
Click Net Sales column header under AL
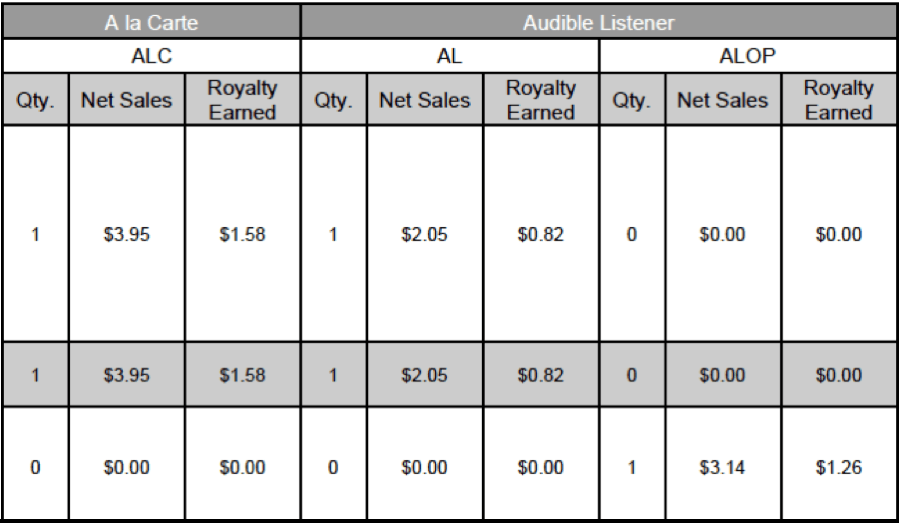tap(424, 100)
